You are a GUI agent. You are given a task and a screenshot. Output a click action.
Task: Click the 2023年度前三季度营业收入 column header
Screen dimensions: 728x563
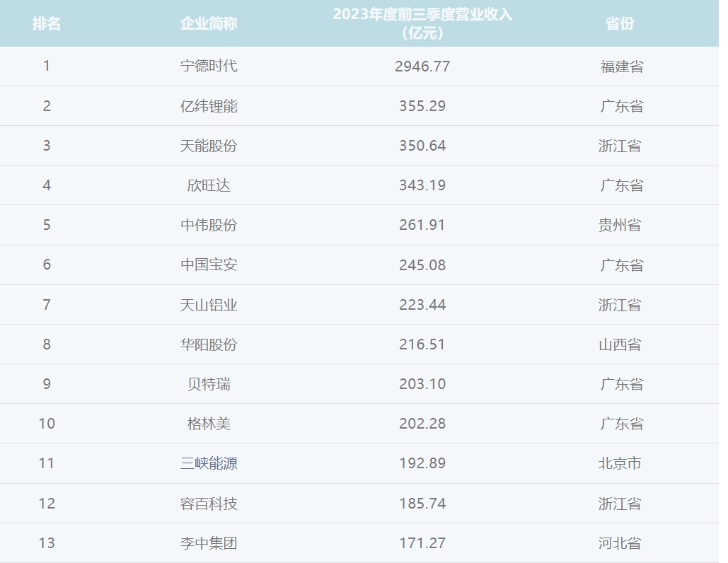pyautogui.click(x=422, y=23)
